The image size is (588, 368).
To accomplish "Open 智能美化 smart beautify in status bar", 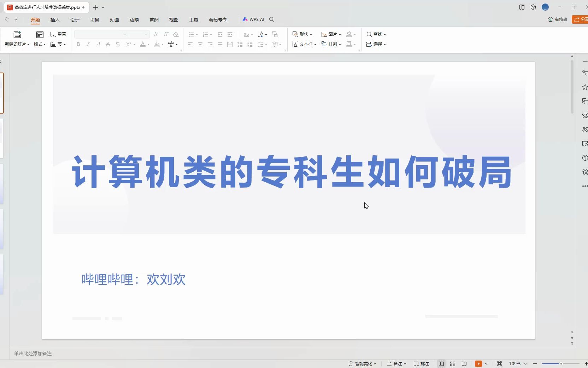I will pyautogui.click(x=362, y=364).
